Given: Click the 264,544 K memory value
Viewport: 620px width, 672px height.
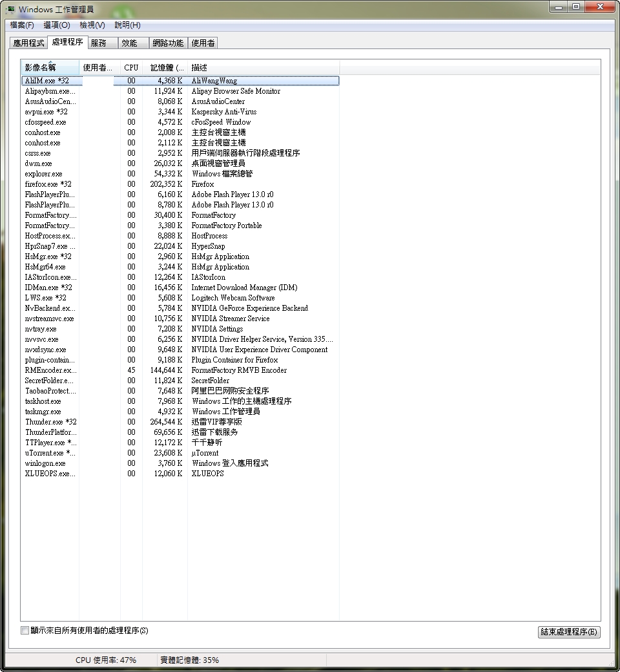Looking at the screenshot, I should click(x=166, y=422).
